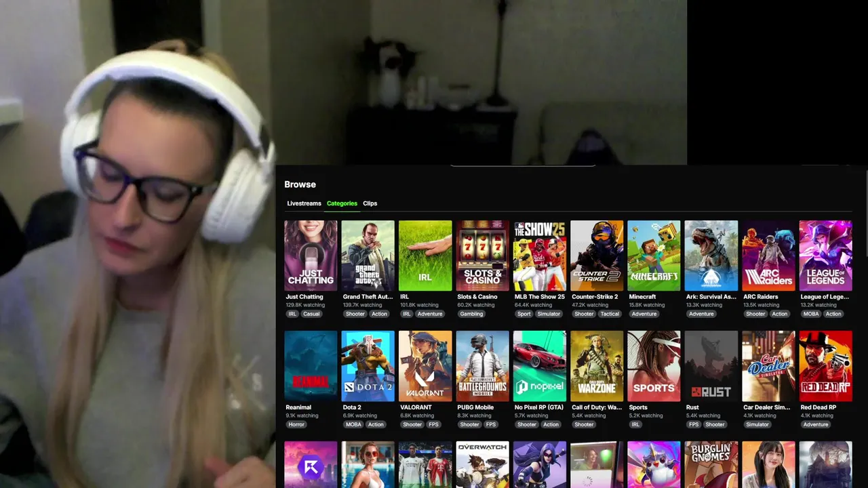Viewport: 868px width, 488px height.
Task: Click the Gambling tag under Slots & Casino
Action: tap(471, 314)
